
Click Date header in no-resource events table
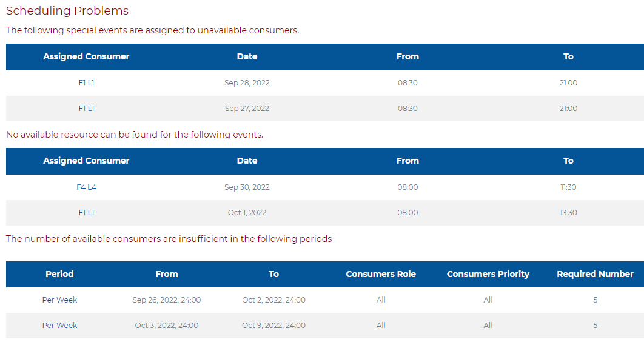[x=247, y=161]
